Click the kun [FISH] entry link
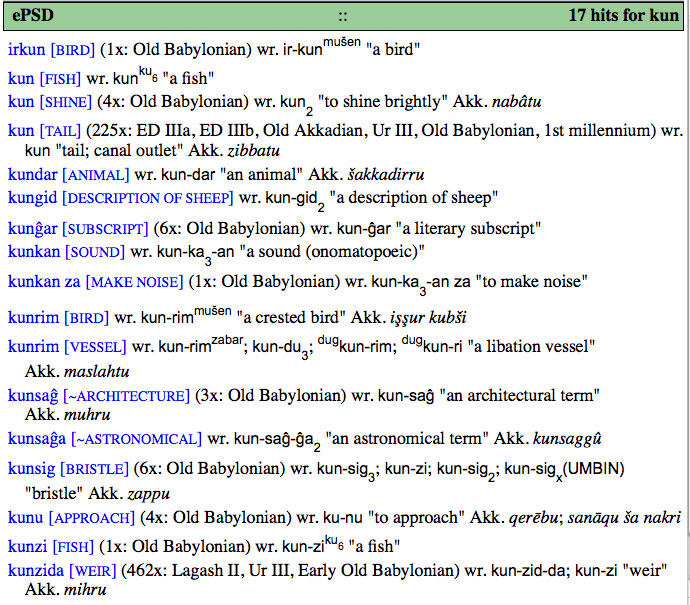Viewport: 690px width, 605px height. tap(44, 78)
